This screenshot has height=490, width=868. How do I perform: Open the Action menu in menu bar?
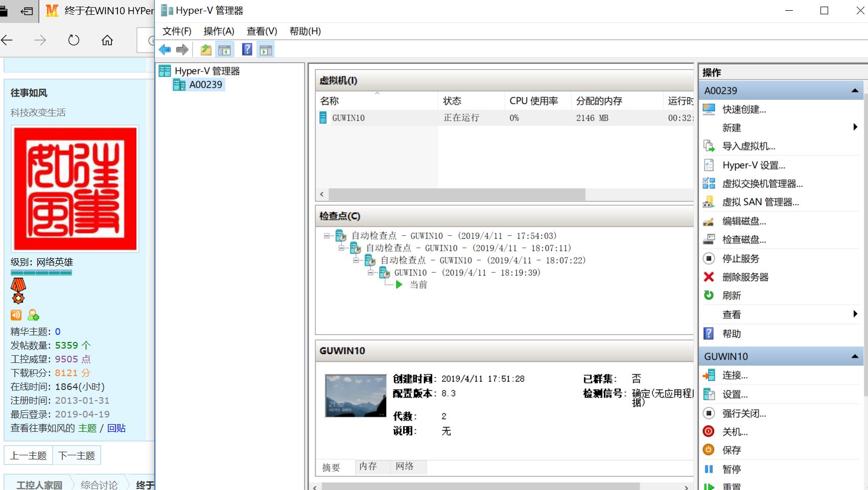pos(219,31)
